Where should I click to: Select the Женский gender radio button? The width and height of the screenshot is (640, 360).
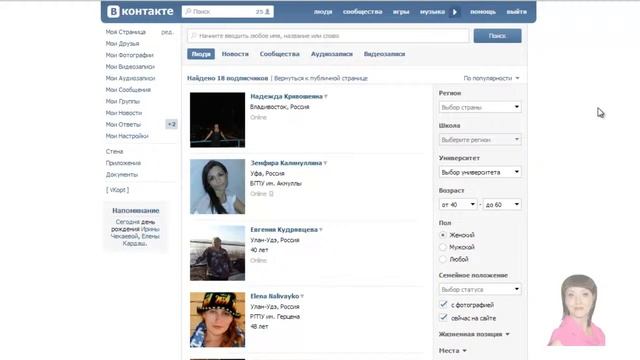443,235
